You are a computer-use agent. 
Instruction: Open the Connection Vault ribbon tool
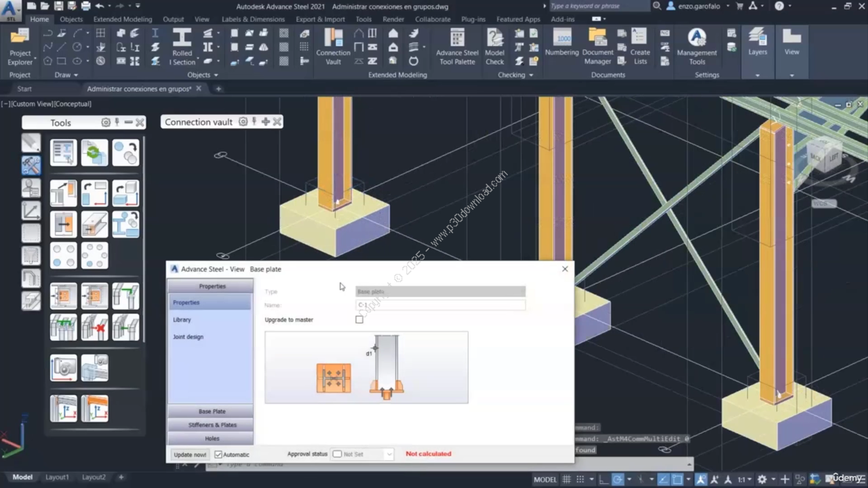[x=333, y=46]
